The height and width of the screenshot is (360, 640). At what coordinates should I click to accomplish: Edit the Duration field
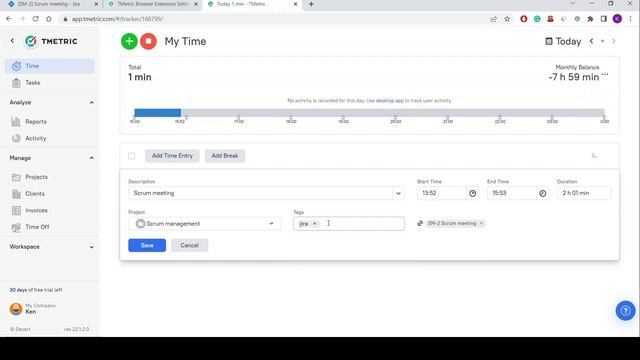(584, 193)
